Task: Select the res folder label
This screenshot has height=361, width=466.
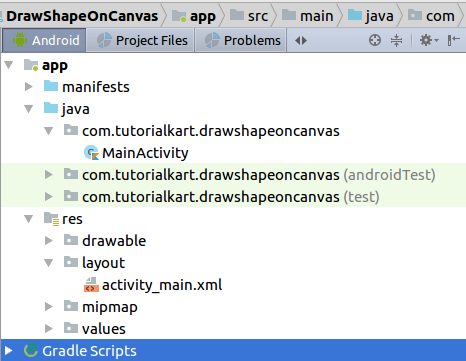Action: [x=72, y=219]
